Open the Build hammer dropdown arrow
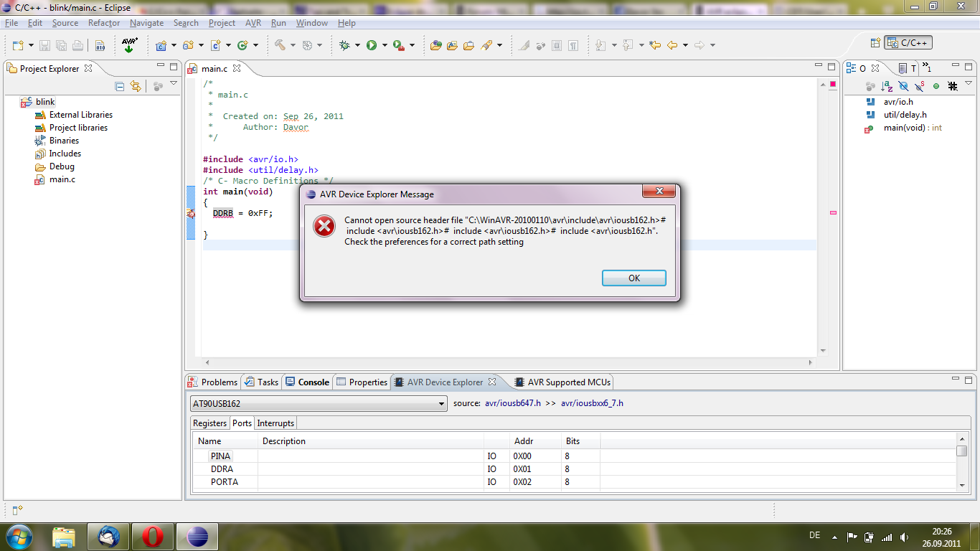This screenshot has height=551, width=980. pyautogui.click(x=293, y=45)
